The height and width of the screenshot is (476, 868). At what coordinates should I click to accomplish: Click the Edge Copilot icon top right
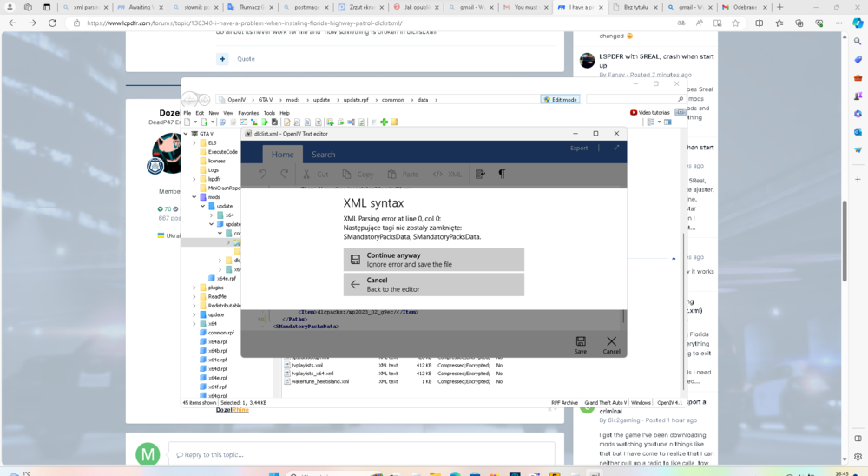pyautogui.click(x=858, y=23)
